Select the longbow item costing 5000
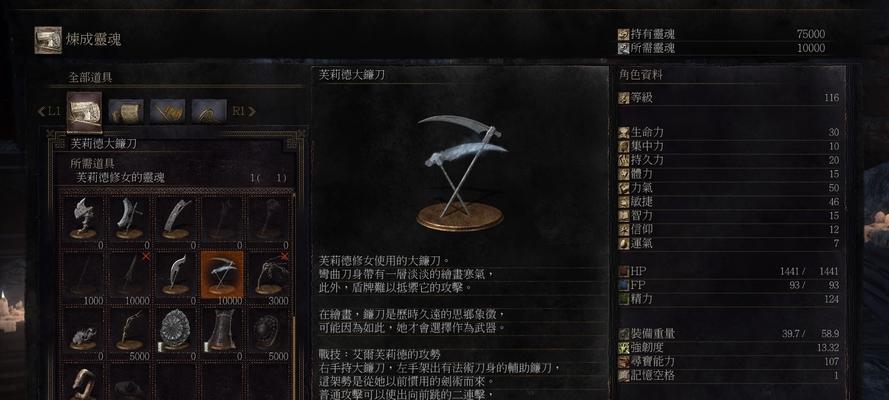The image size is (889, 400). tap(129, 331)
